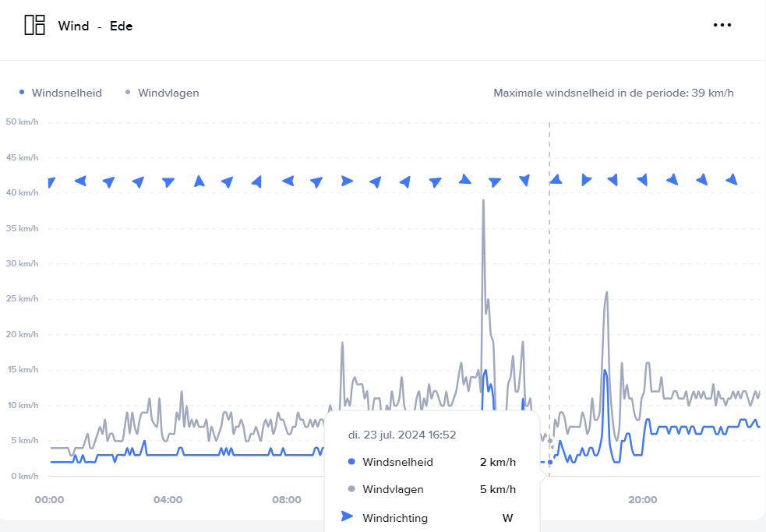Click the Windrichting arrow icon in the tooltip
This screenshot has width=766, height=532.
348,516
